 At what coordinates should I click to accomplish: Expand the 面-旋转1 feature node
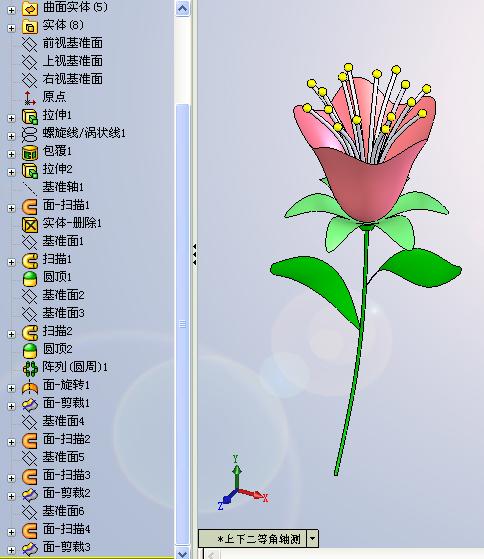(11, 388)
